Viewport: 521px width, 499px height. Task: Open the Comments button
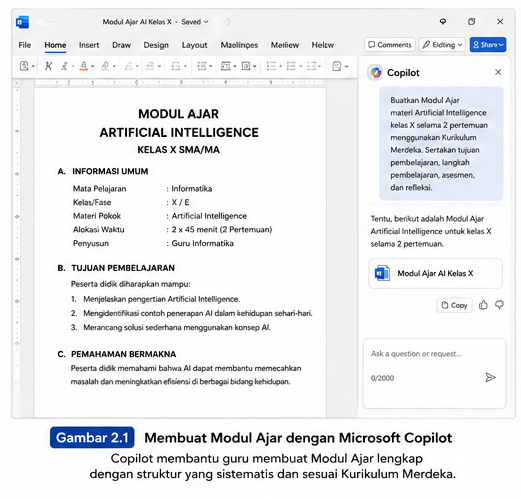click(x=390, y=45)
